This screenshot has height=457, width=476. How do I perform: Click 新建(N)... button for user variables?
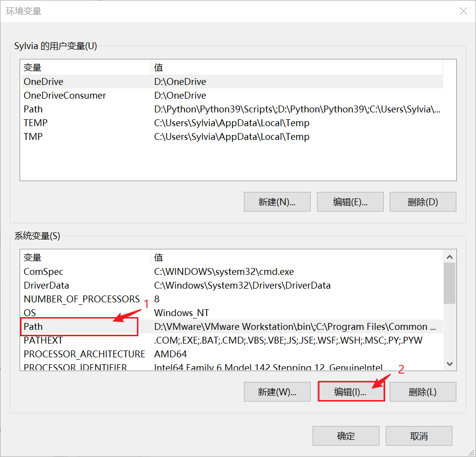click(277, 202)
